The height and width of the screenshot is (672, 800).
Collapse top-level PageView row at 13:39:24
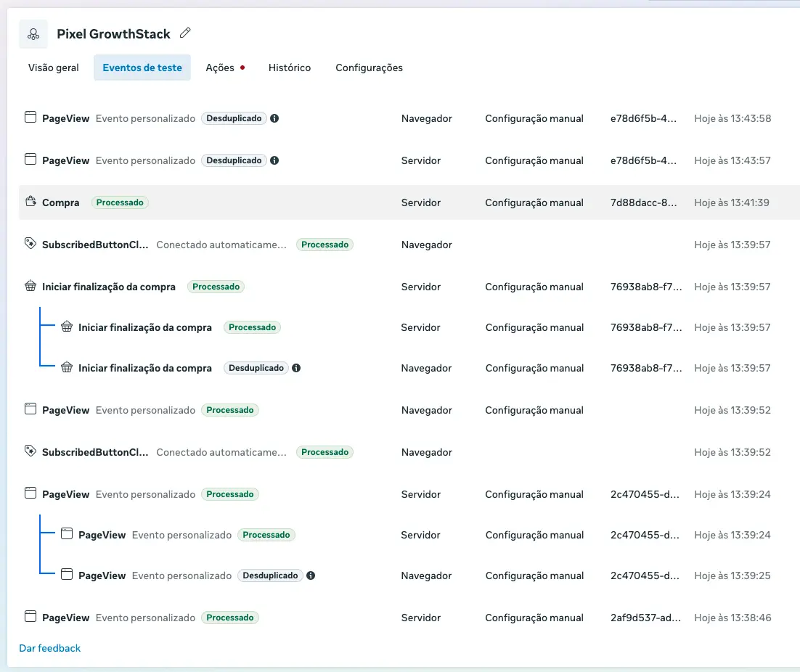pos(409,495)
